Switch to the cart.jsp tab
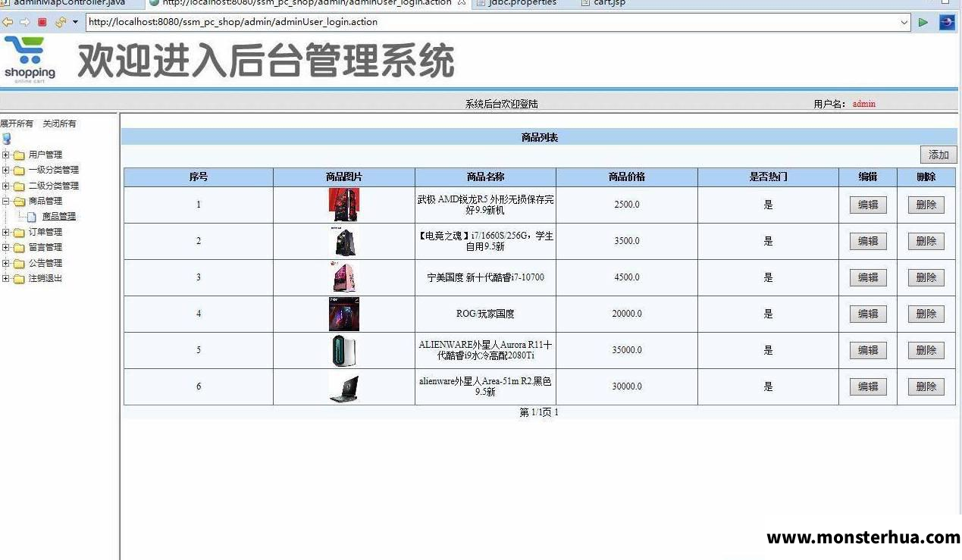The image size is (962, 560). coord(603,3)
